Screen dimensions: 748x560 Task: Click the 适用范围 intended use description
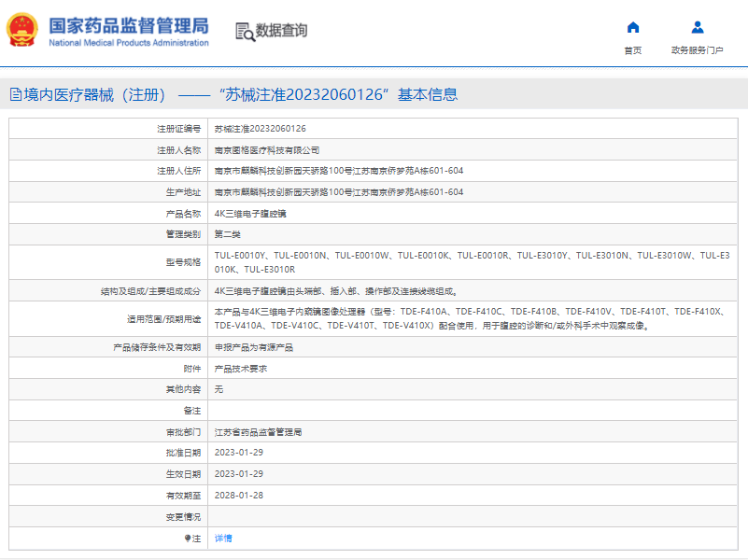click(472, 318)
